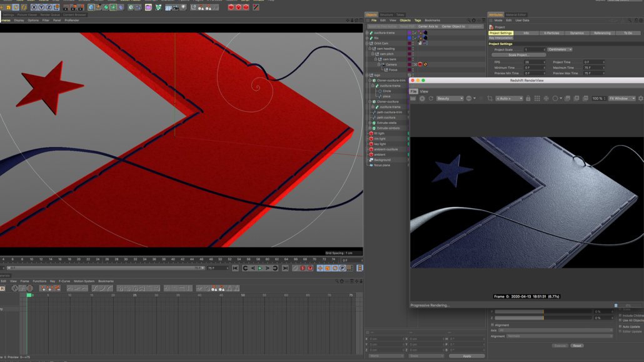Collapse the Orbit Cam hierarchy
This screenshot has width=644, height=362.
(x=367, y=43)
